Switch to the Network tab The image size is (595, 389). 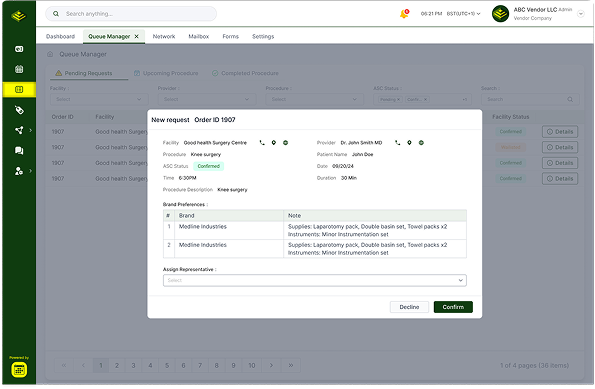click(164, 36)
